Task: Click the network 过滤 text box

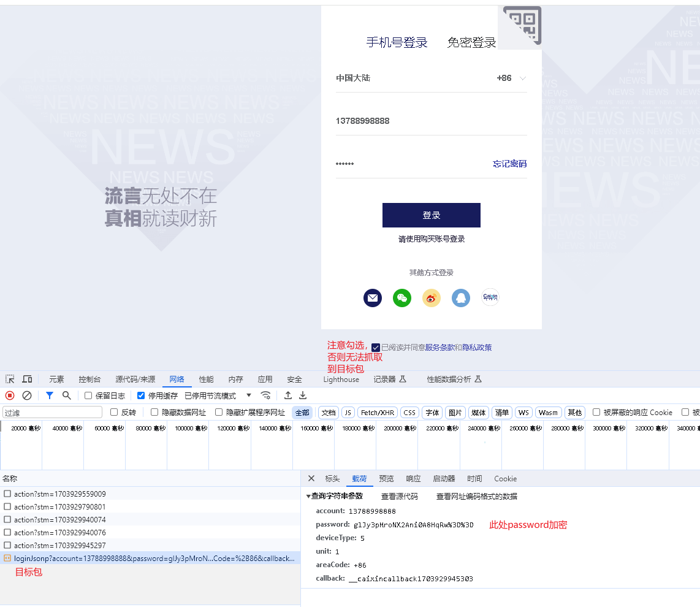Action: 52,412
